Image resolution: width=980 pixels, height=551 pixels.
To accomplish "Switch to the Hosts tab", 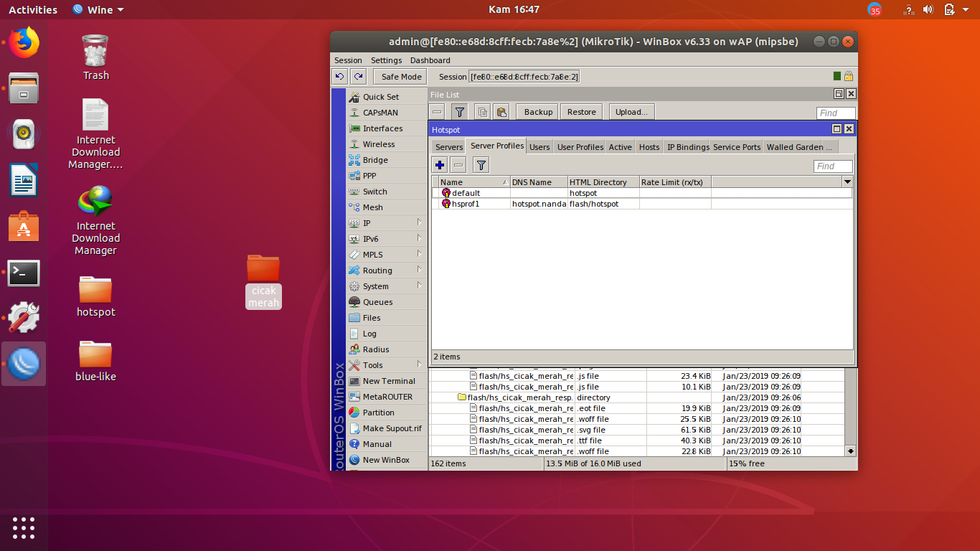I will coord(649,146).
